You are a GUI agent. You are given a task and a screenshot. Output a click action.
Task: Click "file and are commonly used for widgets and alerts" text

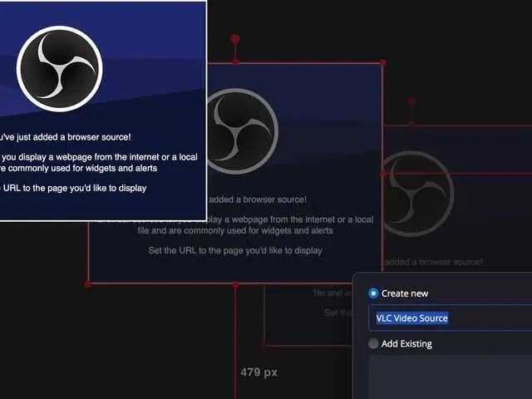tap(235, 231)
